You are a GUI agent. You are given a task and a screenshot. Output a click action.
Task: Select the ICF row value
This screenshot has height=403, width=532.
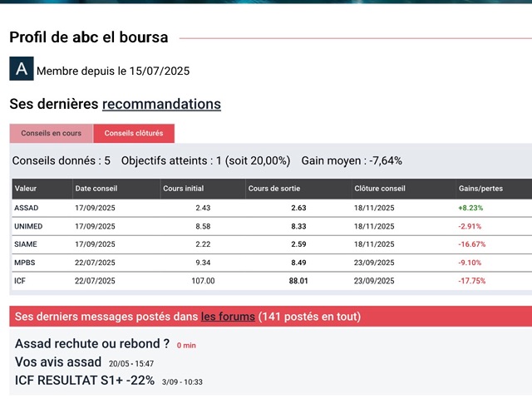click(x=20, y=281)
